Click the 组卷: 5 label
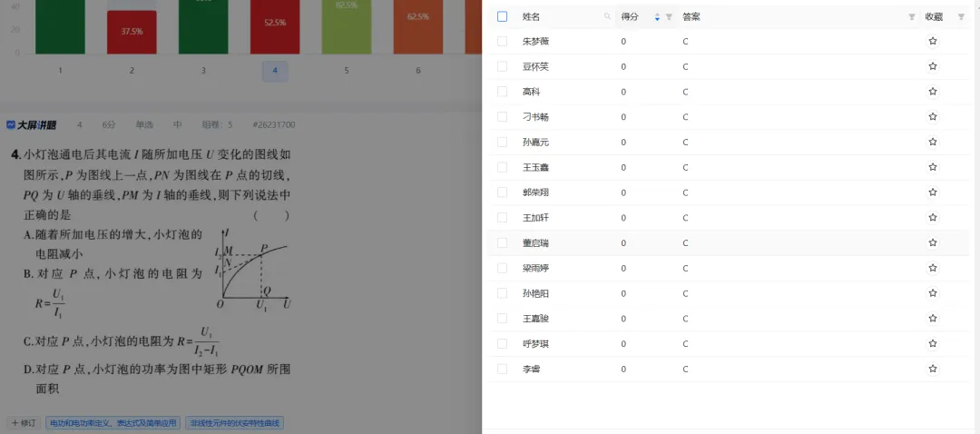Image resolution: width=980 pixels, height=434 pixels. [217, 125]
